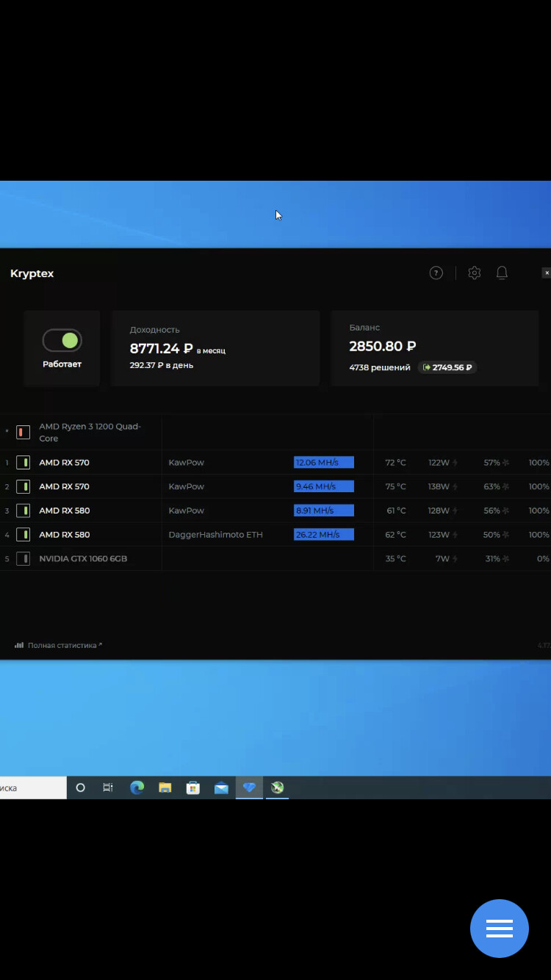Click the 2850.80 ₽ balance value

coord(382,346)
